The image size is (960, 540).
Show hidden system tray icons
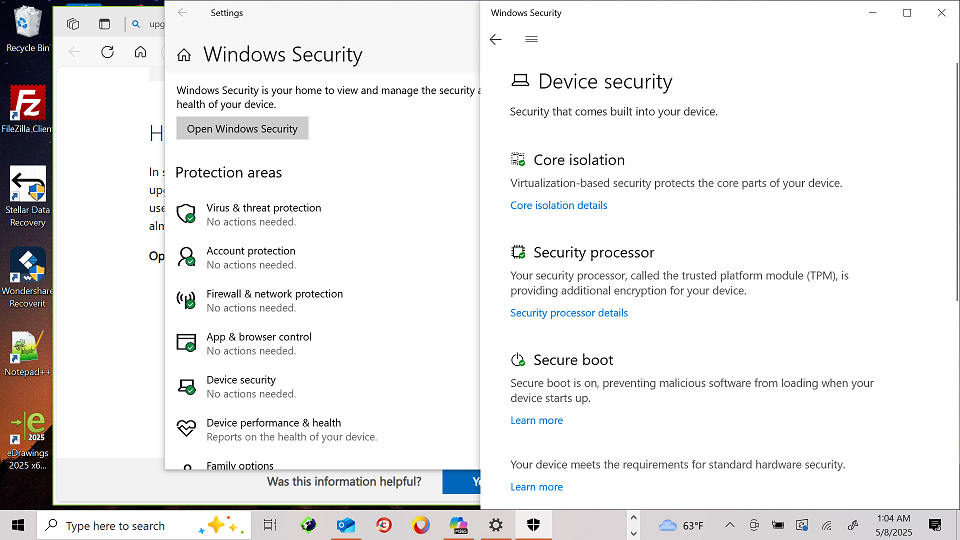(729, 525)
